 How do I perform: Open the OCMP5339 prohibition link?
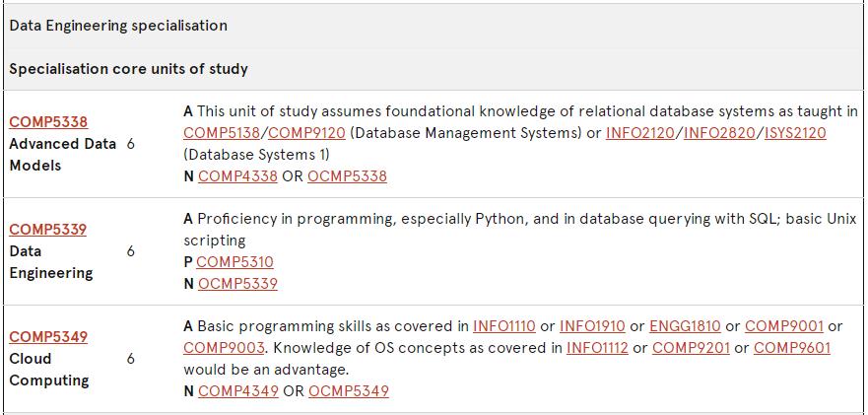pos(238,284)
